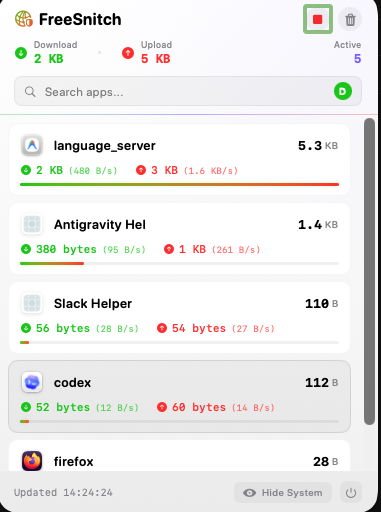Click the header red upload arrow icon
Image resolution: width=381 pixels, height=512 pixels.
click(128, 53)
